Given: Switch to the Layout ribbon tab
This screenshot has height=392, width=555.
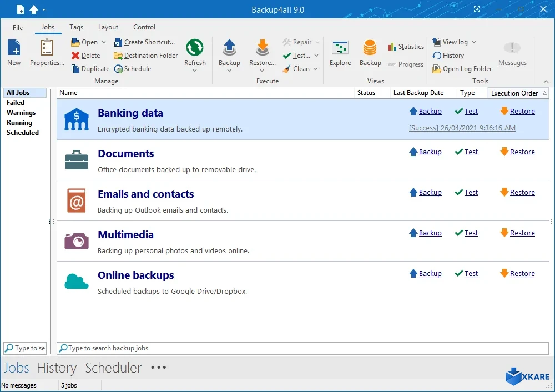Looking at the screenshot, I should point(108,27).
